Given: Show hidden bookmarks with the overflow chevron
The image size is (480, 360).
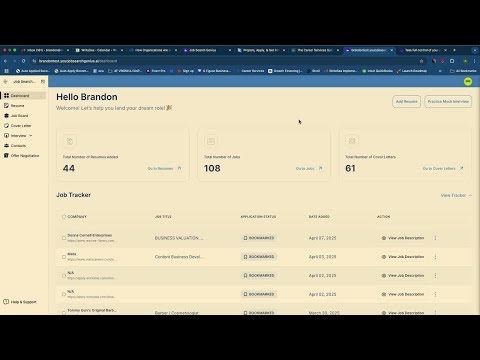Looking at the screenshot, I should coord(440,71).
